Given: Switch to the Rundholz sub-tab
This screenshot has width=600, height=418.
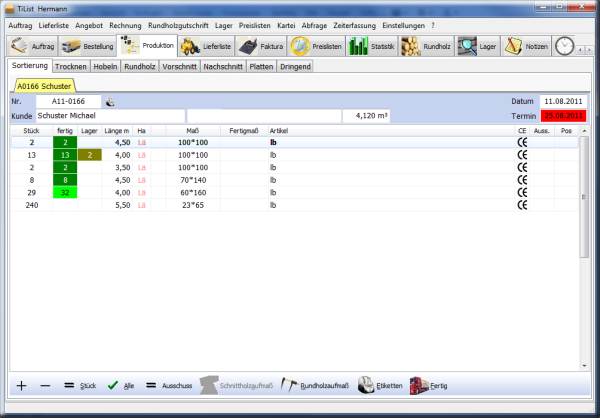Looking at the screenshot, I should [x=140, y=67].
